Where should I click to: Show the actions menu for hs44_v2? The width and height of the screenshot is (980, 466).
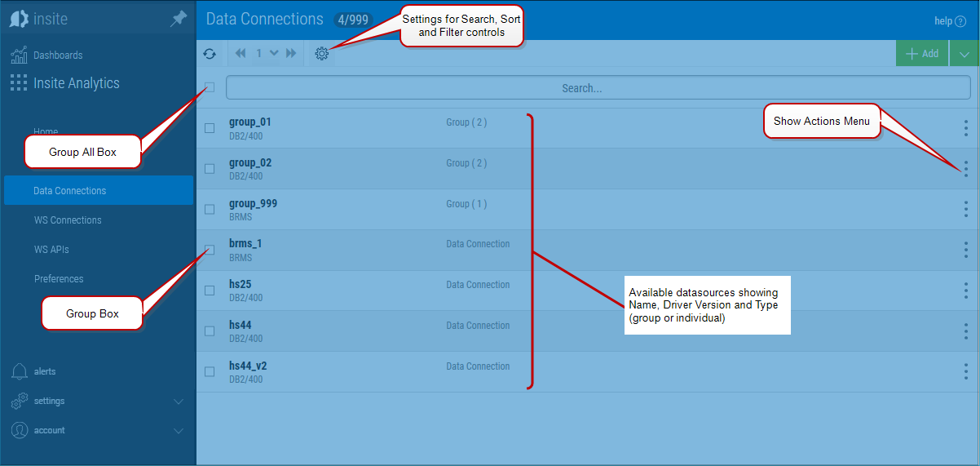click(x=965, y=372)
